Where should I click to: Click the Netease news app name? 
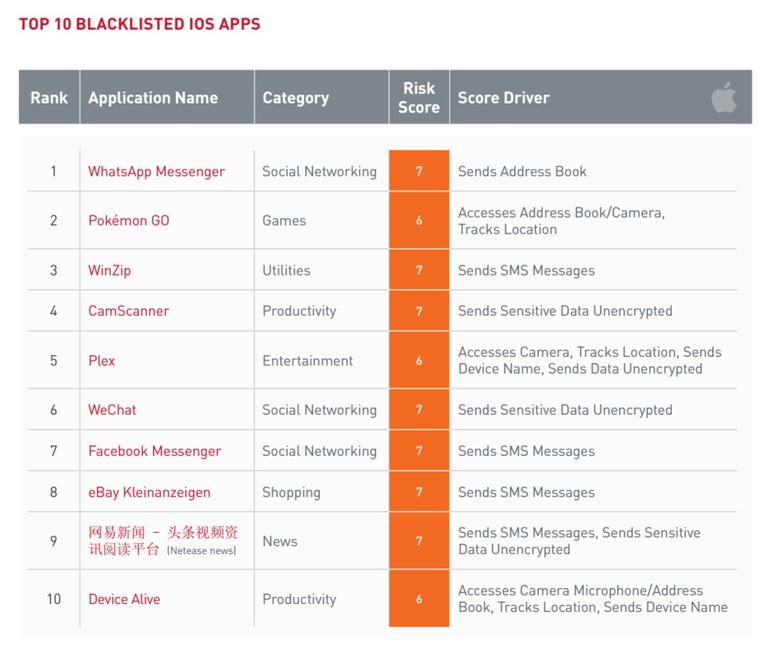[x=163, y=541]
